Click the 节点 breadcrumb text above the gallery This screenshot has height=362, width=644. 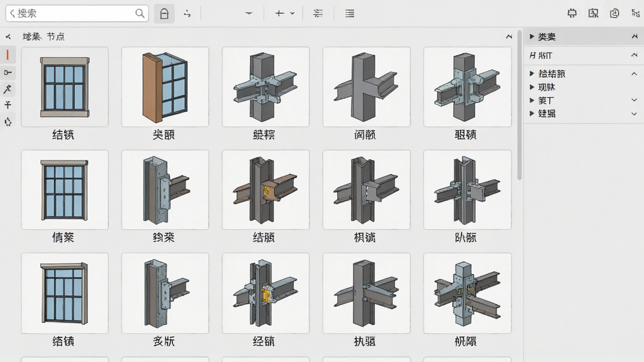[55, 37]
